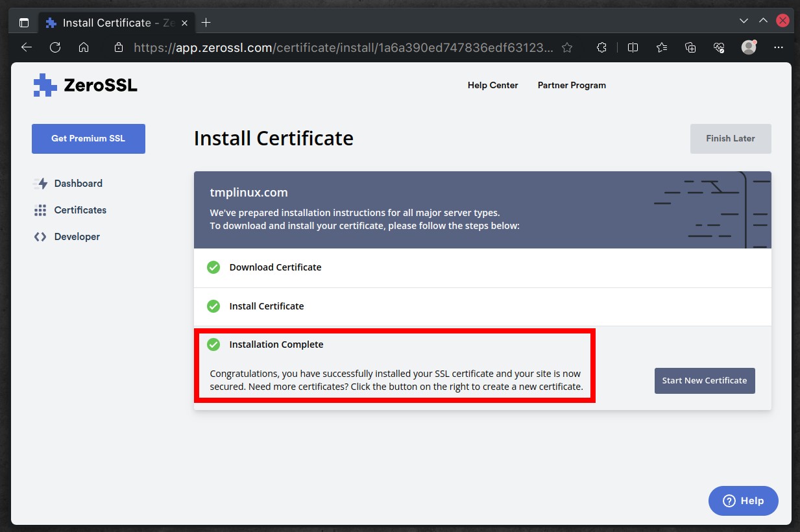Go to browser home page icon

pyautogui.click(x=84, y=47)
